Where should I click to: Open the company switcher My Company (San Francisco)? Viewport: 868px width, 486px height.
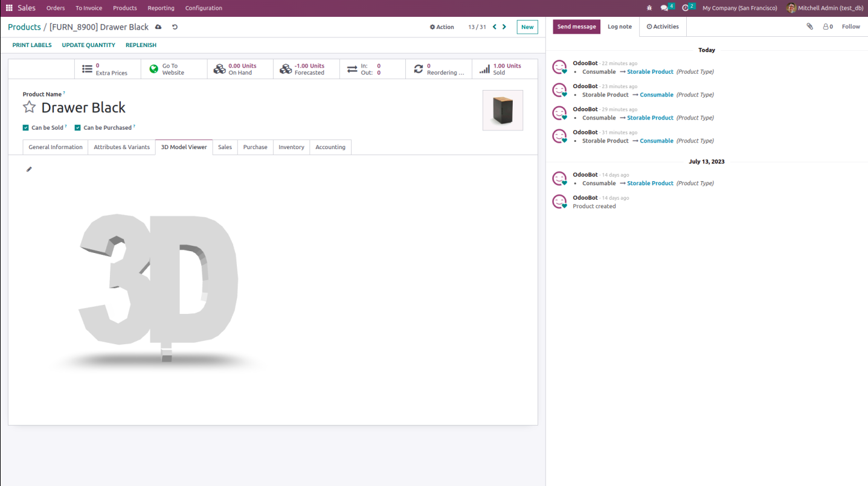point(740,8)
